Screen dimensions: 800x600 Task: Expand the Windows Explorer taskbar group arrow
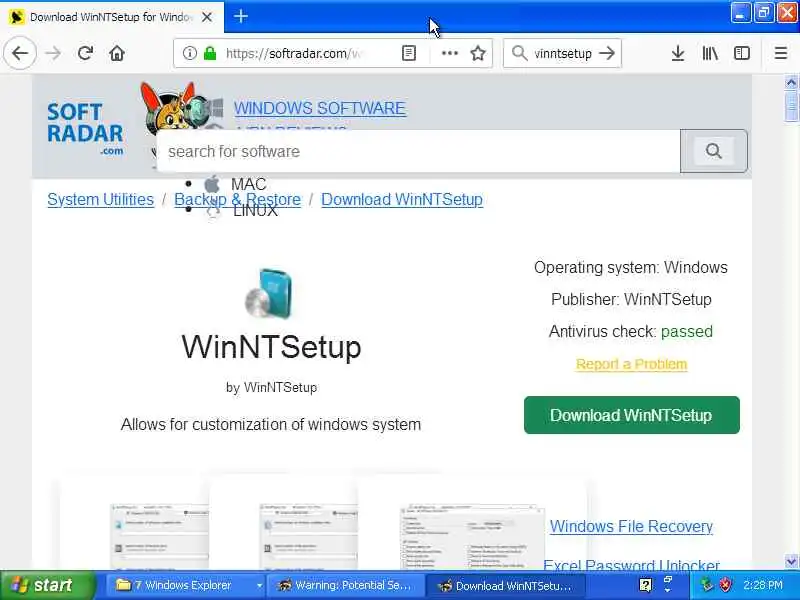(259, 586)
